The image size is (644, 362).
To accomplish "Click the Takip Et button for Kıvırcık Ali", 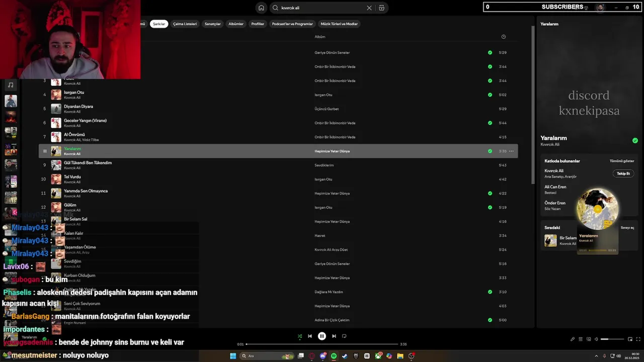I will 623,173.
